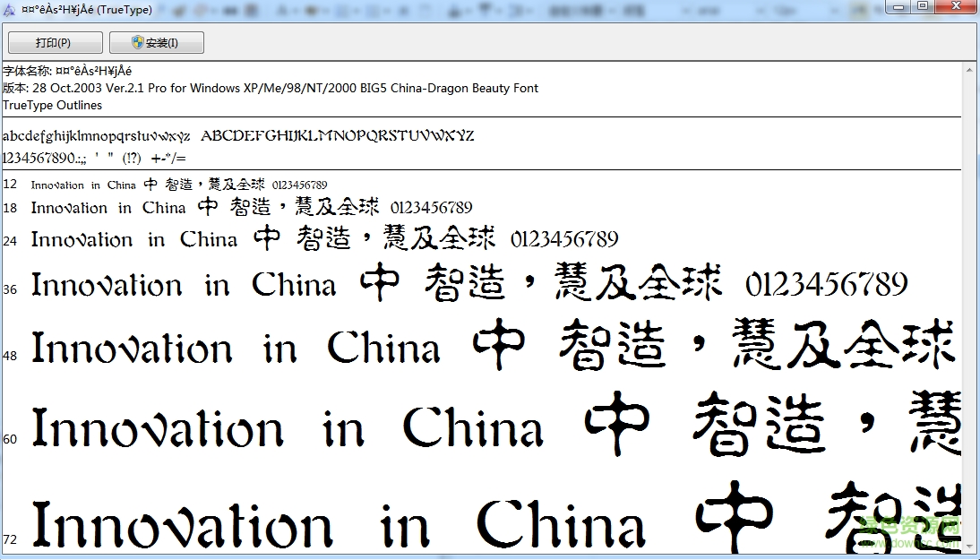Click the vertical scrollbar track
The height and width of the screenshot is (560, 980).
coord(970,314)
